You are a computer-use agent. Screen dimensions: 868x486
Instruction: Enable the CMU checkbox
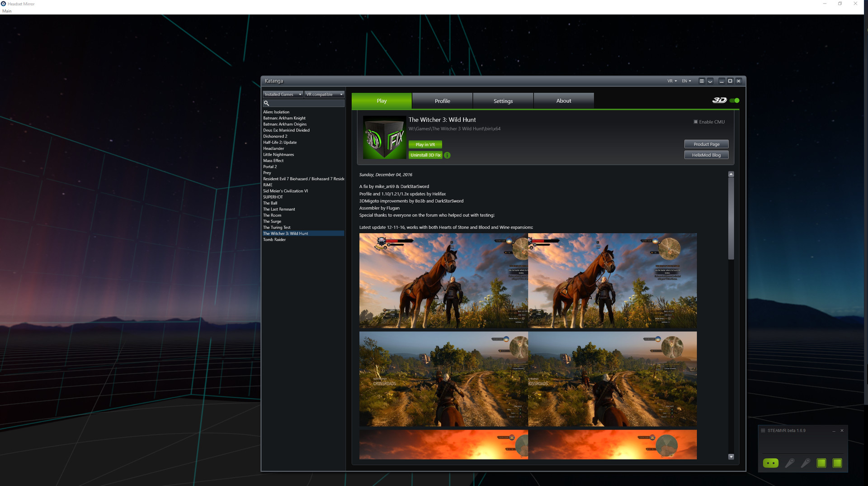(x=696, y=121)
